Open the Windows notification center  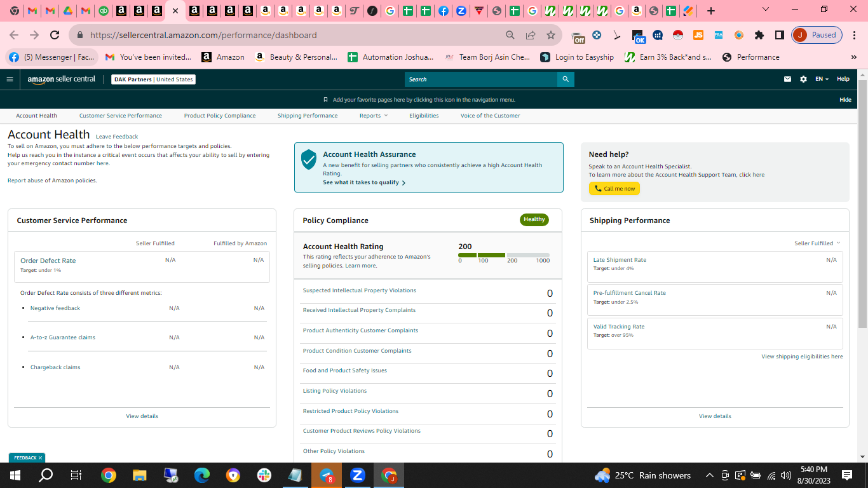tap(847, 475)
